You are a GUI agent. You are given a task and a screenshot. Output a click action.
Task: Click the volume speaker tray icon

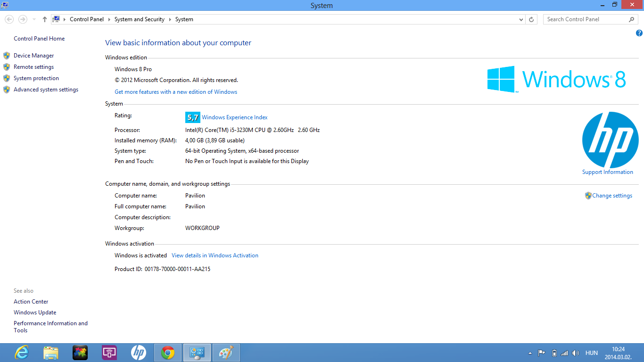coord(575,353)
